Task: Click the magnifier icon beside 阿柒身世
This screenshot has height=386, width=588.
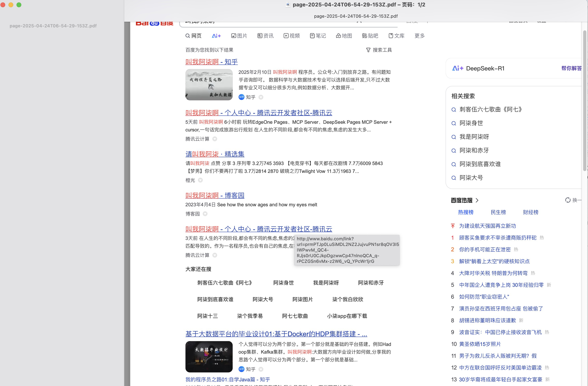Action: click(454, 123)
